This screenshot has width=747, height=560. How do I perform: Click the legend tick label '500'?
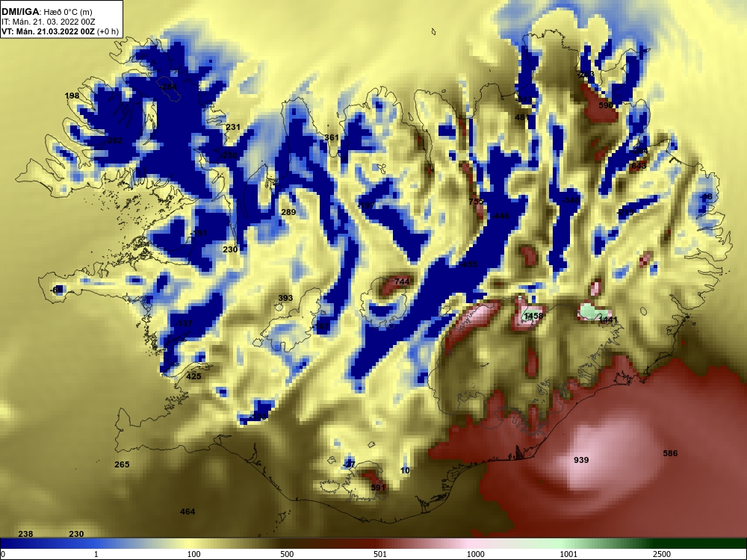click(x=287, y=554)
